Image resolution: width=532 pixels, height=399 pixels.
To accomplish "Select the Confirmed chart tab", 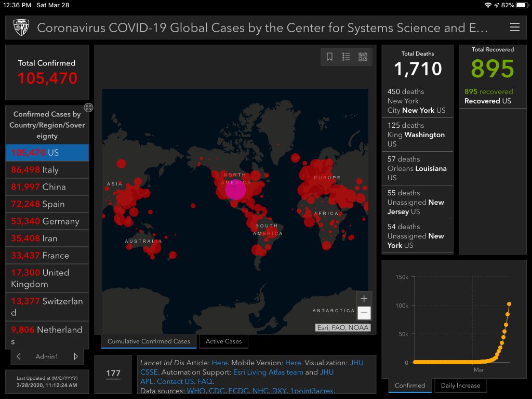I will point(409,385).
